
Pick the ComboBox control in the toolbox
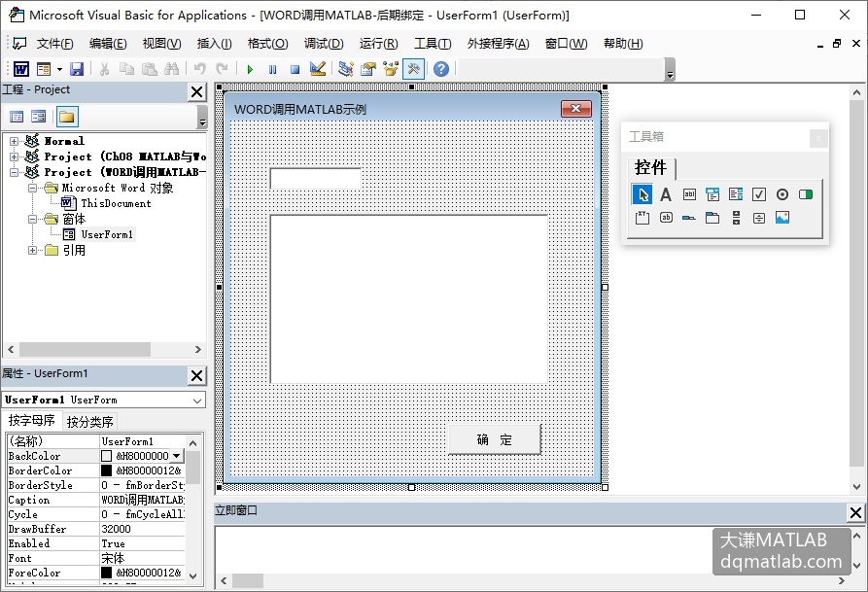click(712, 194)
